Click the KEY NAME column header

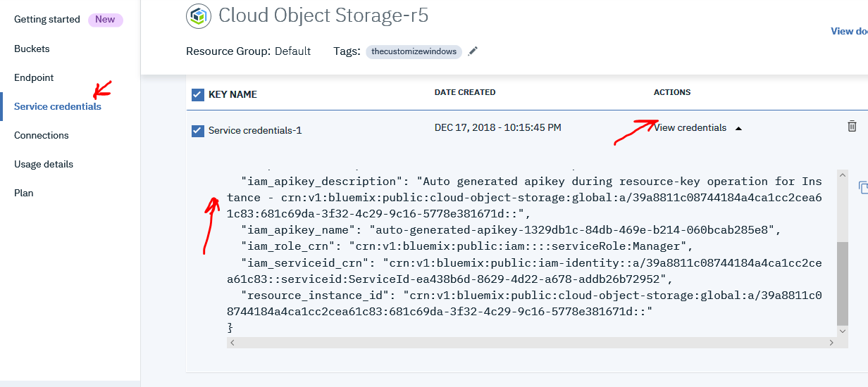click(x=232, y=94)
